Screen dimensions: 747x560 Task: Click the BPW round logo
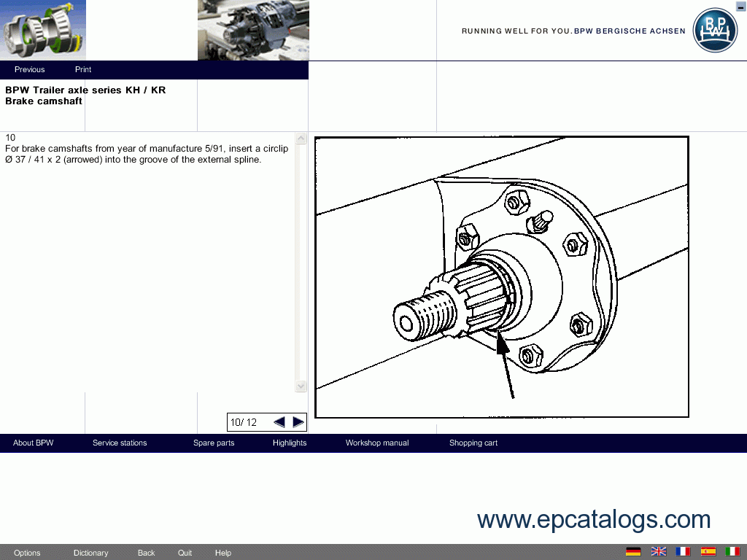pyautogui.click(x=714, y=31)
